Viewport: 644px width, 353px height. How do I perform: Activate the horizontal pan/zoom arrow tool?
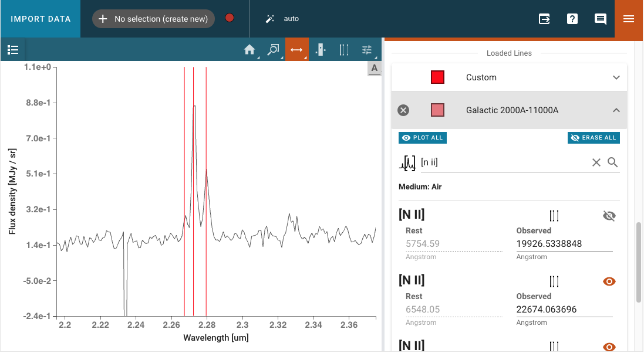pos(296,50)
